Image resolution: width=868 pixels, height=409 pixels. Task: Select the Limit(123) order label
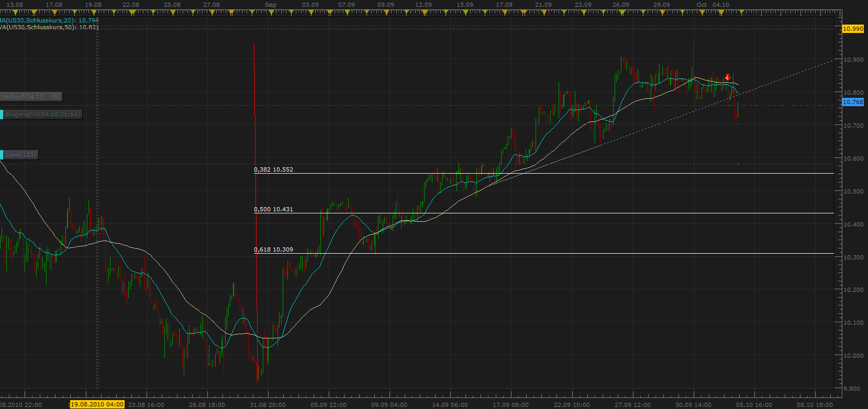pyautogui.click(x=20, y=155)
